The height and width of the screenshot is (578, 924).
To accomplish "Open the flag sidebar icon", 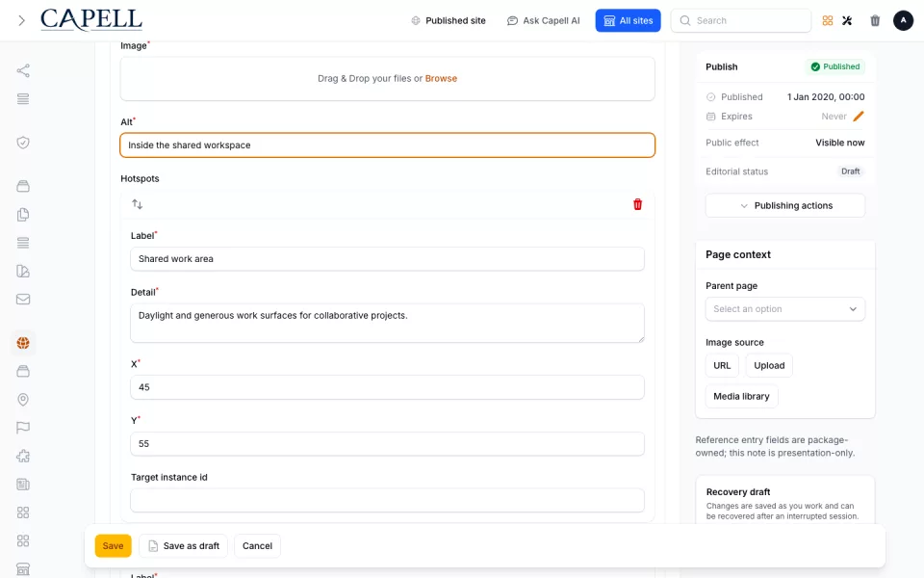I will (x=23, y=428).
